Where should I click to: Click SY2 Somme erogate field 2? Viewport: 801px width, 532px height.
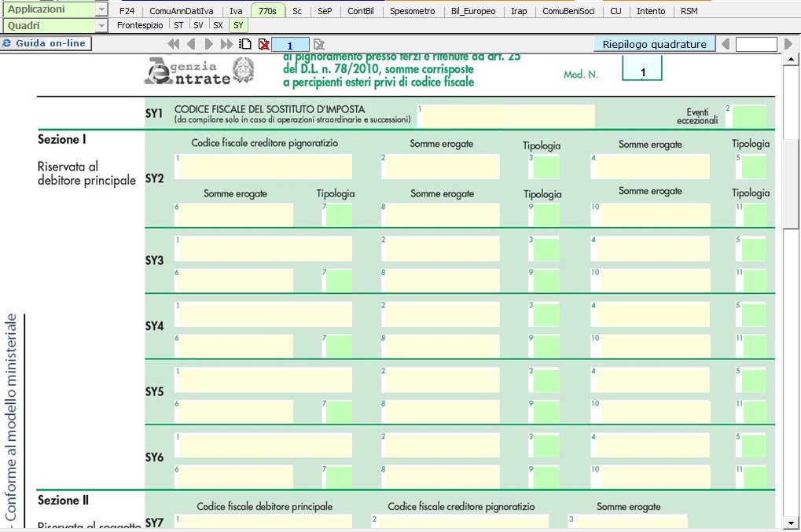[x=442, y=167]
